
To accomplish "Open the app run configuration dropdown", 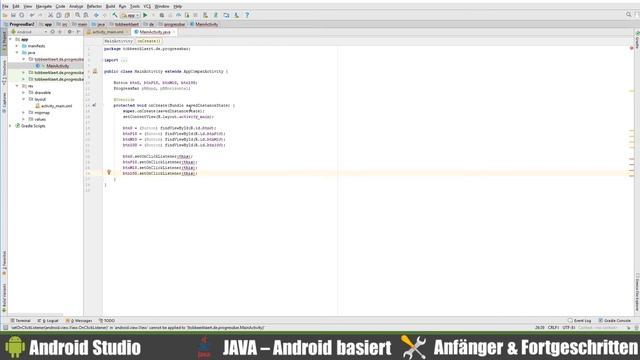I will [131, 15].
